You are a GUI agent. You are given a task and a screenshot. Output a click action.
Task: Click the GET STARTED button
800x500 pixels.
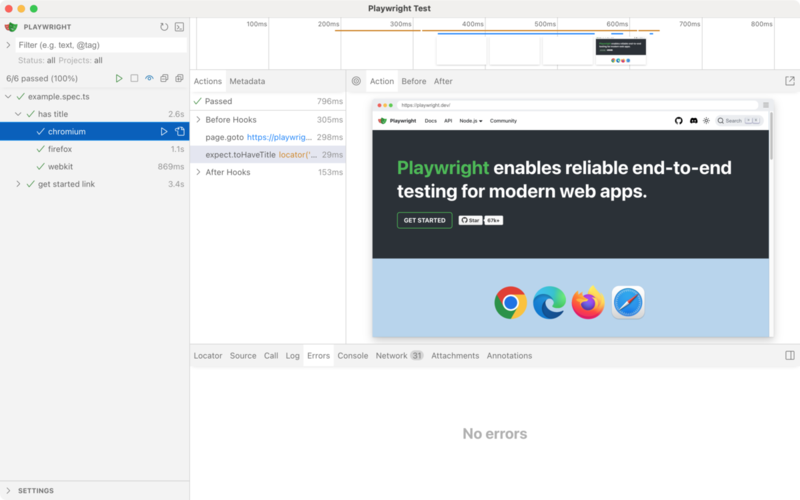[424, 220]
